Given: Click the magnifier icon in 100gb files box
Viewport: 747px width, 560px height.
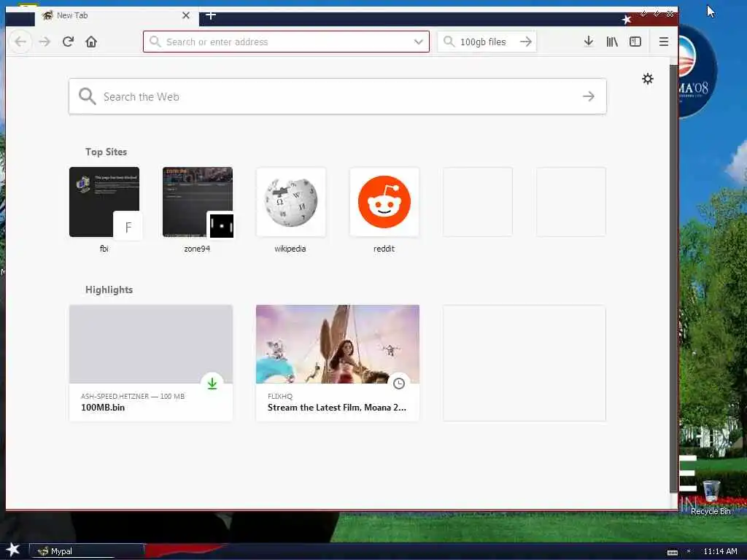Looking at the screenshot, I should pyautogui.click(x=449, y=42).
